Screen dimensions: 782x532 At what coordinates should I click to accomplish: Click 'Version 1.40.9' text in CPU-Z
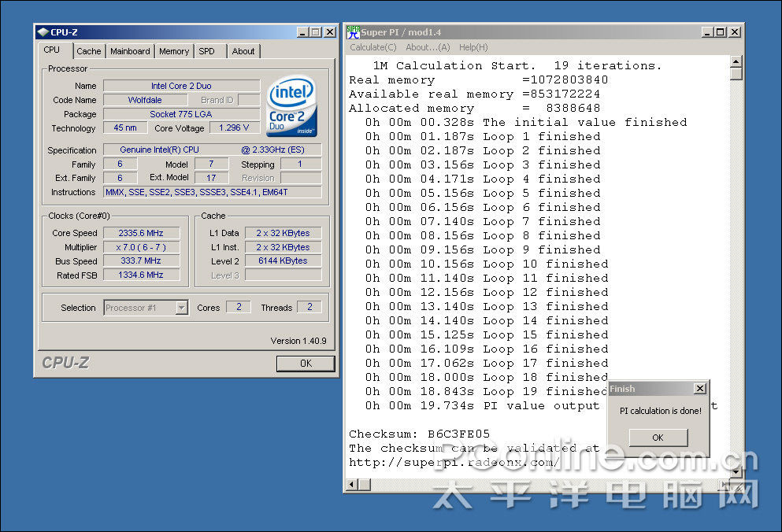tap(298, 341)
